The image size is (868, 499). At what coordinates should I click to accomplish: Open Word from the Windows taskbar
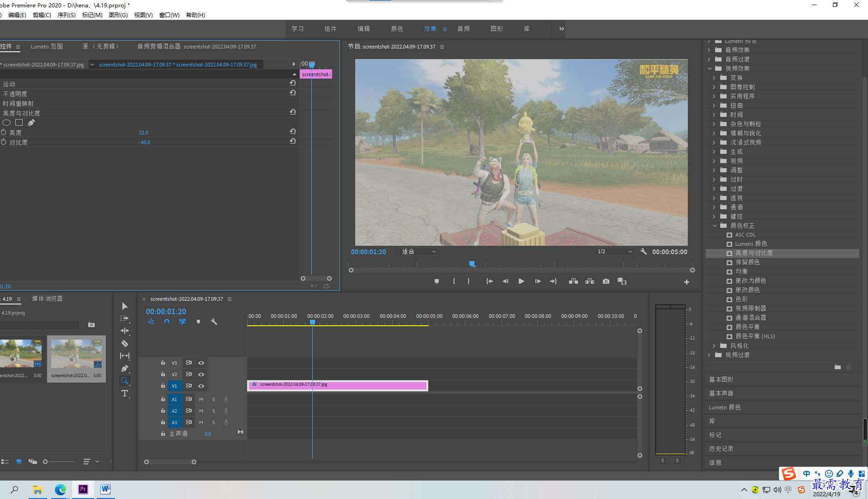pyautogui.click(x=105, y=489)
